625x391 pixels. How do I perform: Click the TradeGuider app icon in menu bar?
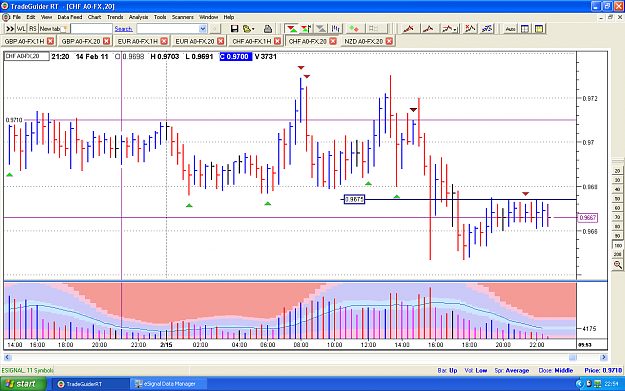[x=6, y=17]
